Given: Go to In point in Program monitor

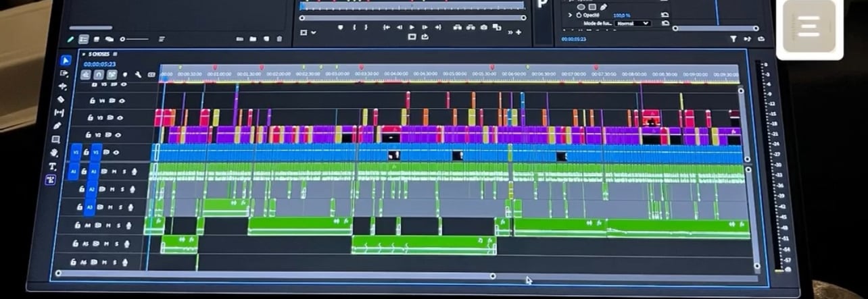Looking at the screenshot, I should 386,27.
